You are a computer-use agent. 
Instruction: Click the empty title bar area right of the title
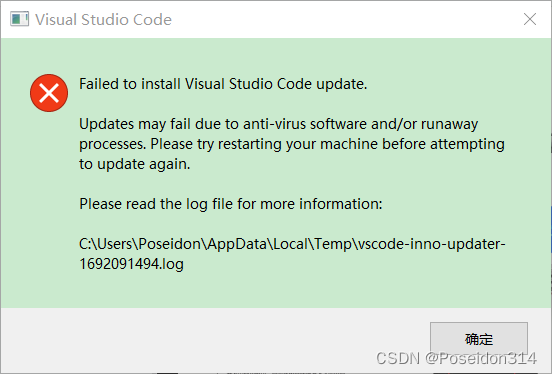click(345, 19)
